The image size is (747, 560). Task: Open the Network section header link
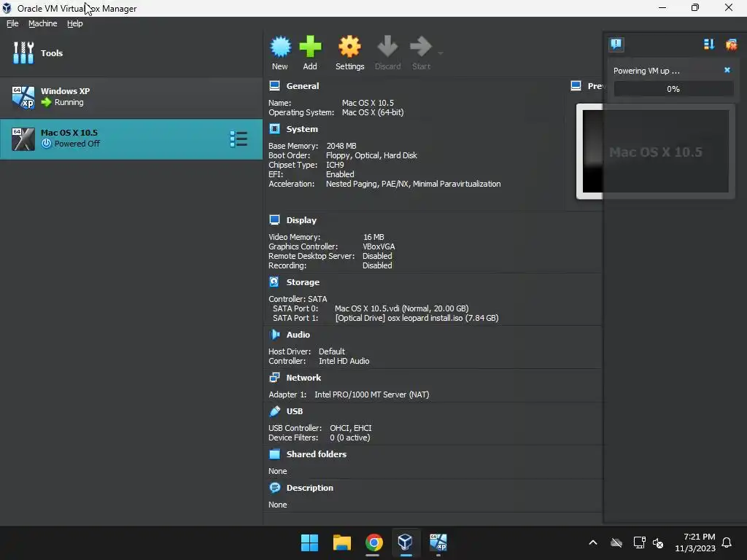coord(303,378)
